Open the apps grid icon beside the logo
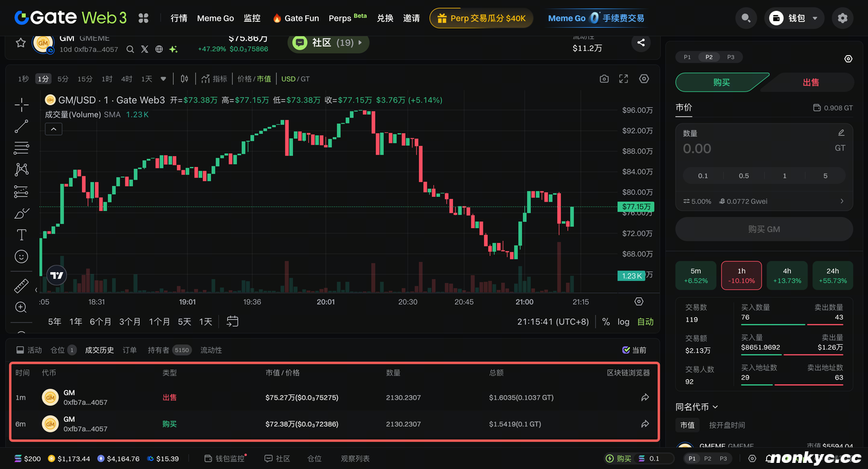The height and width of the screenshot is (469, 868). click(x=143, y=18)
